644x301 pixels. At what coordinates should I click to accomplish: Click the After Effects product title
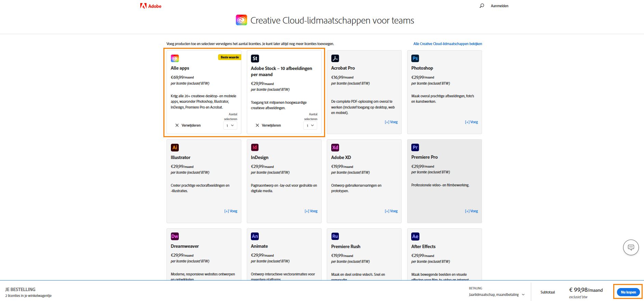pyautogui.click(x=423, y=246)
